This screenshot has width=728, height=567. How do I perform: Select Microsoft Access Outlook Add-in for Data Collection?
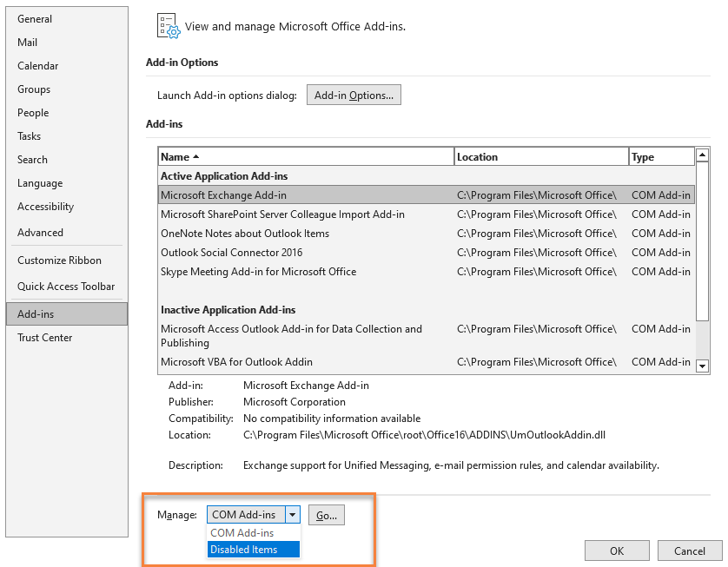pyautogui.click(x=427, y=336)
